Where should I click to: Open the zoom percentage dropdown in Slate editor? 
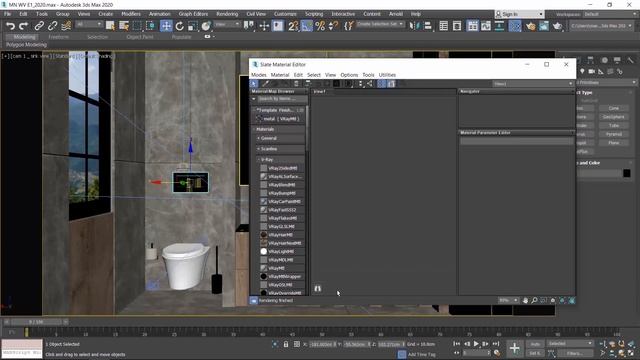pos(508,300)
